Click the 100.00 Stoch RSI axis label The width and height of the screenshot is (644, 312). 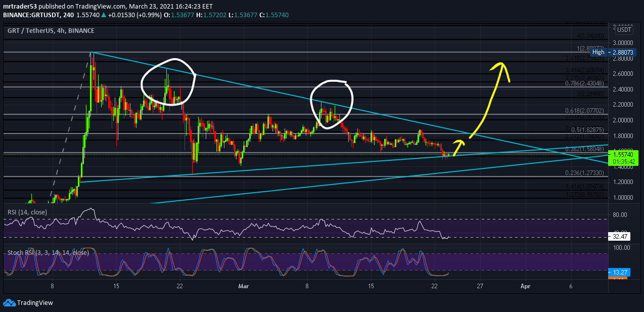point(622,248)
